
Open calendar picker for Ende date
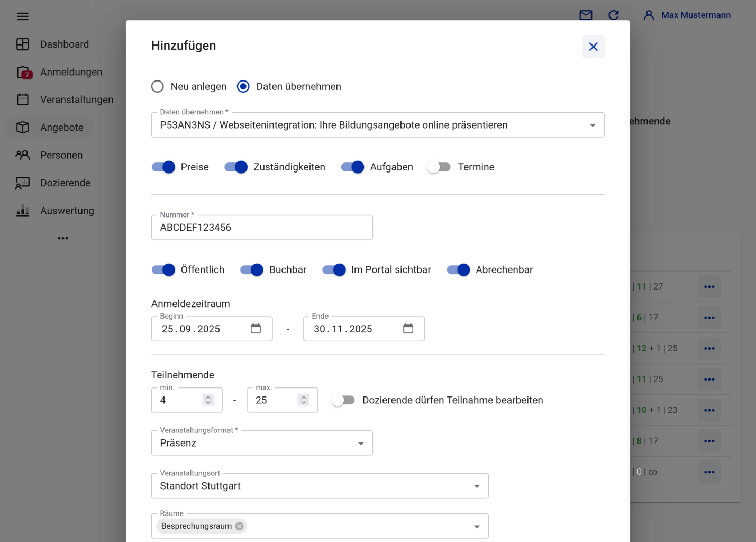click(x=408, y=329)
